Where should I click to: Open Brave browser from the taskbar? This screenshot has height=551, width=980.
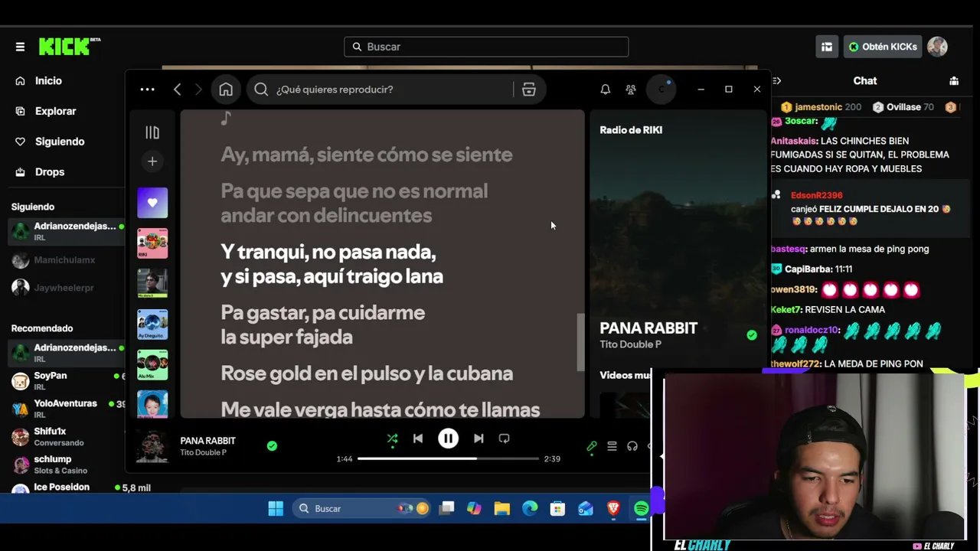click(x=613, y=508)
